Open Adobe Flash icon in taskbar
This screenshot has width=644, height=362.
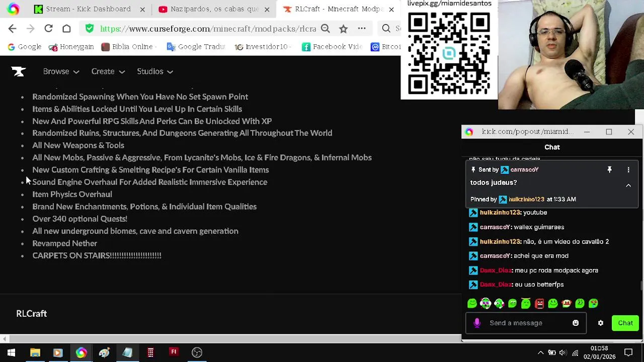[174, 352]
